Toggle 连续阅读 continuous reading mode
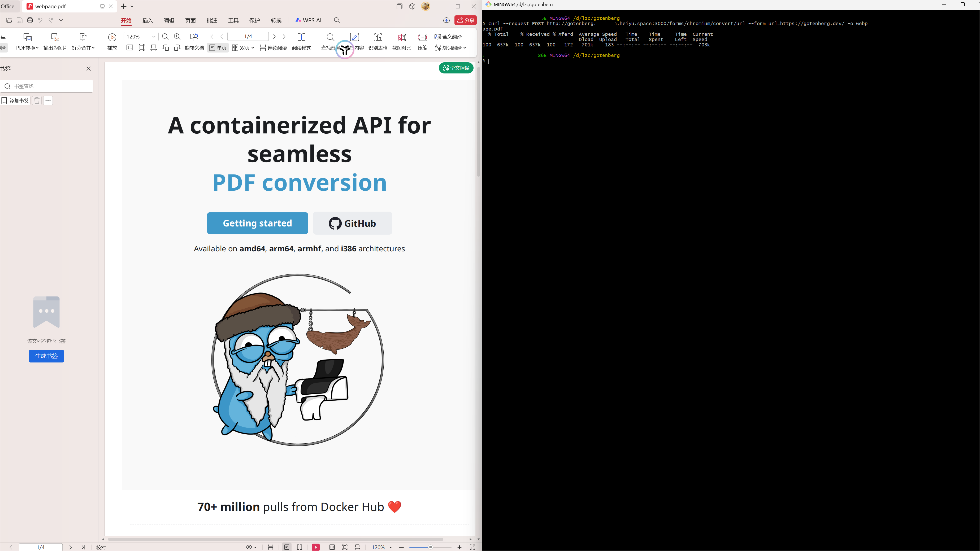The width and height of the screenshot is (980, 551). click(273, 48)
